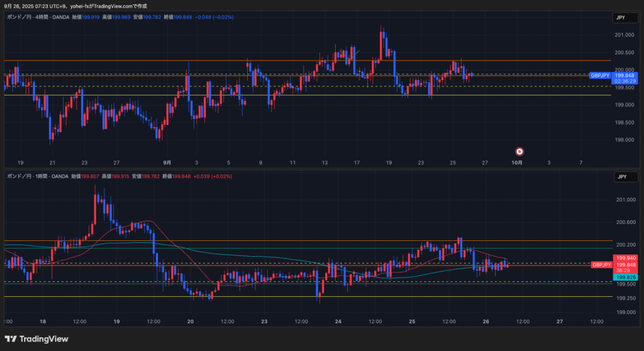Click the 9月 label on upper time axis

(167, 162)
